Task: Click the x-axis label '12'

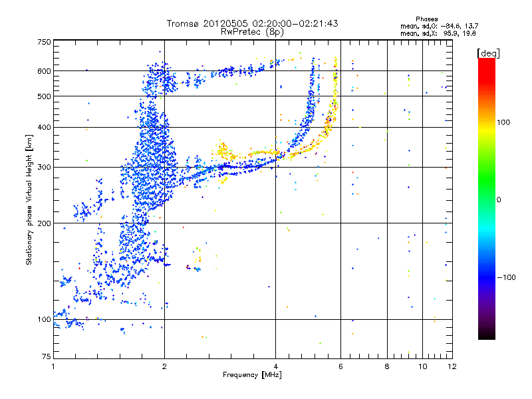Action: coord(452,366)
